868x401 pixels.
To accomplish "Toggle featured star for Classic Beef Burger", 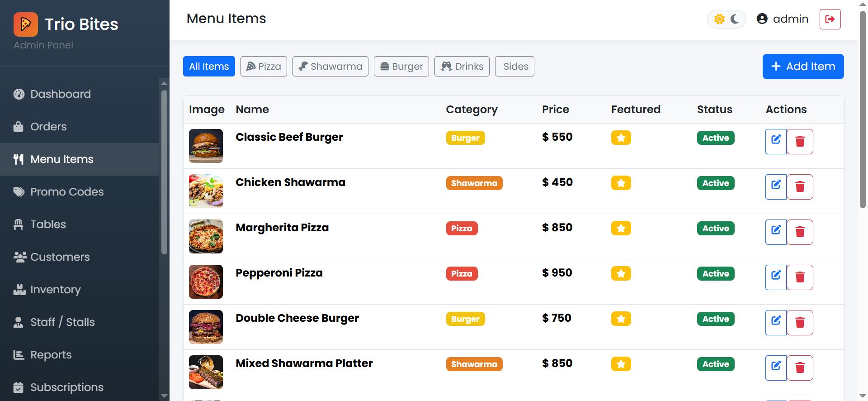I will pyautogui.click(x=621, y=138).
